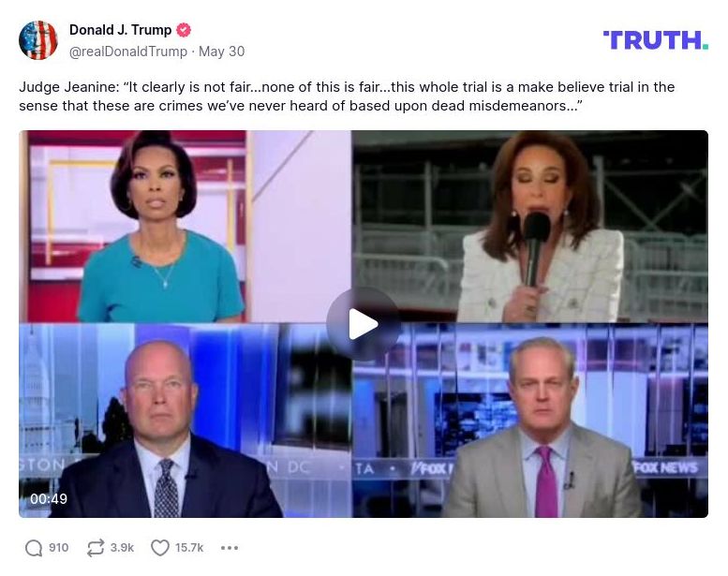Click the ReTruth arrows icon
Screen dimensions: 728x576
[96, 548]
